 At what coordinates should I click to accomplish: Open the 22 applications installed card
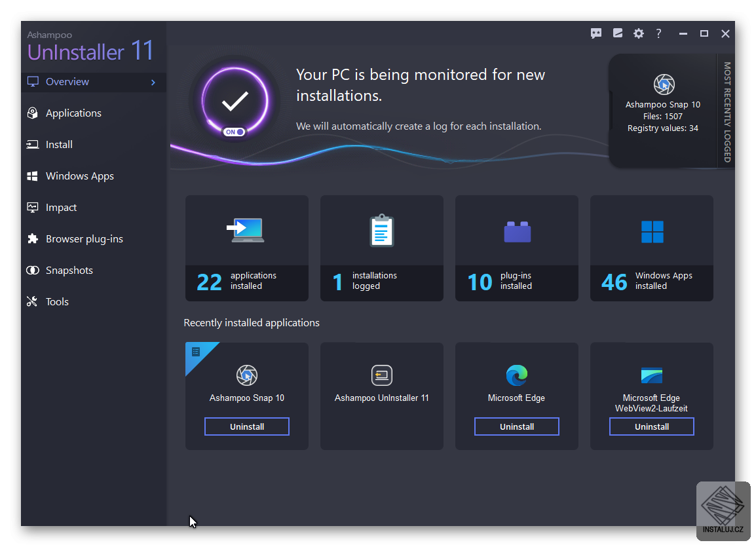246,248
